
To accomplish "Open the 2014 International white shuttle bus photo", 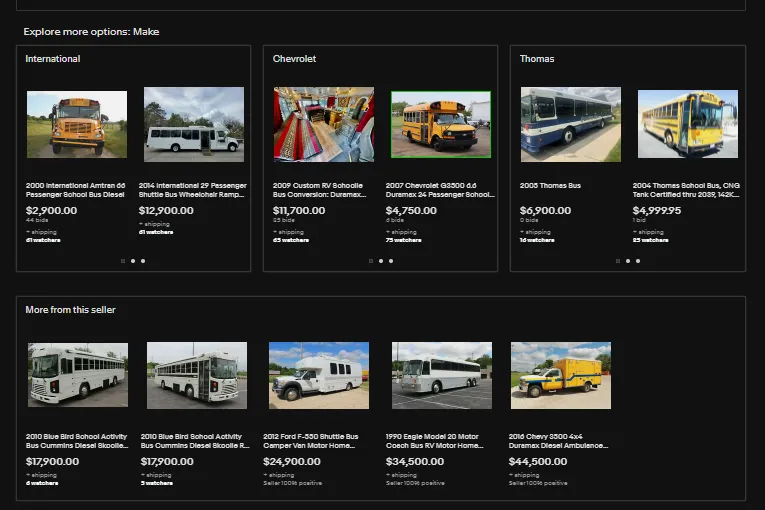I will pos(194,124).
